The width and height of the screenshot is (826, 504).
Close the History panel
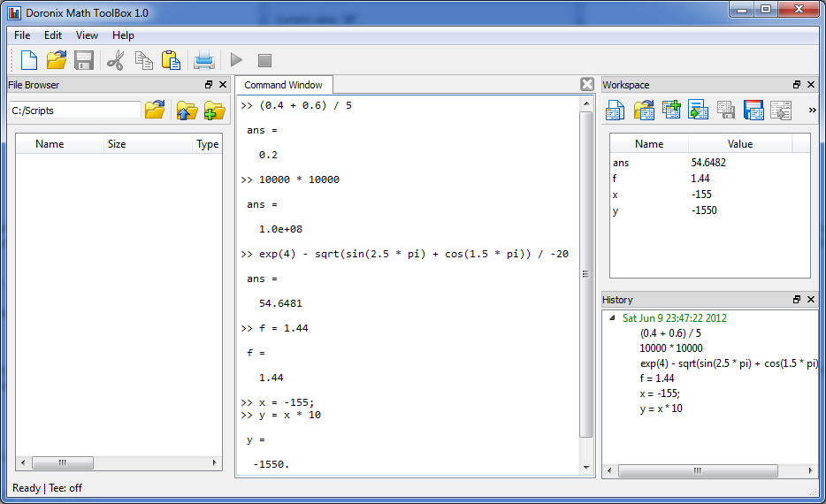(811, 300)
